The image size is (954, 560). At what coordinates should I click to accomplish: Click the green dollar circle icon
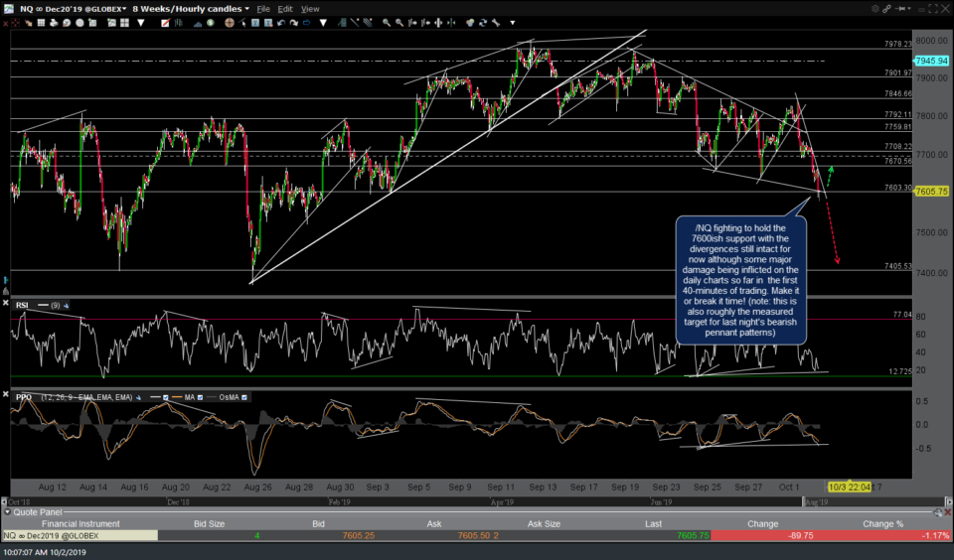(x=211, y=23)
